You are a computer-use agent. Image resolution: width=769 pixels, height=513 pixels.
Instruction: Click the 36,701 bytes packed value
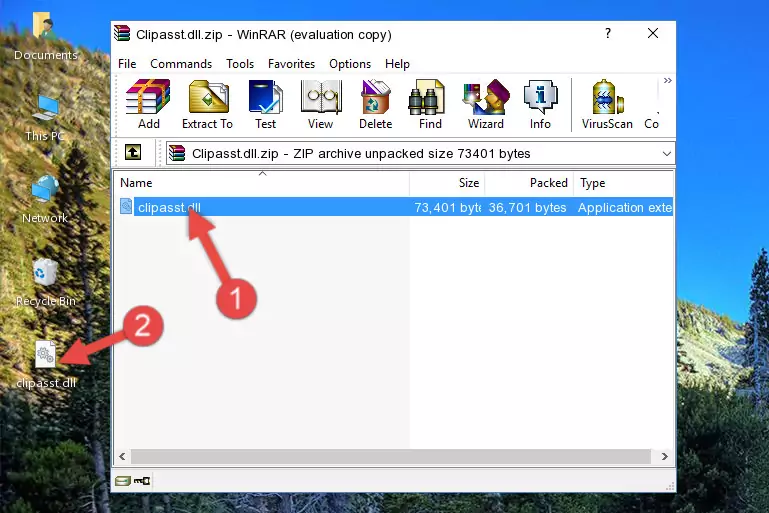coord(527,207)
